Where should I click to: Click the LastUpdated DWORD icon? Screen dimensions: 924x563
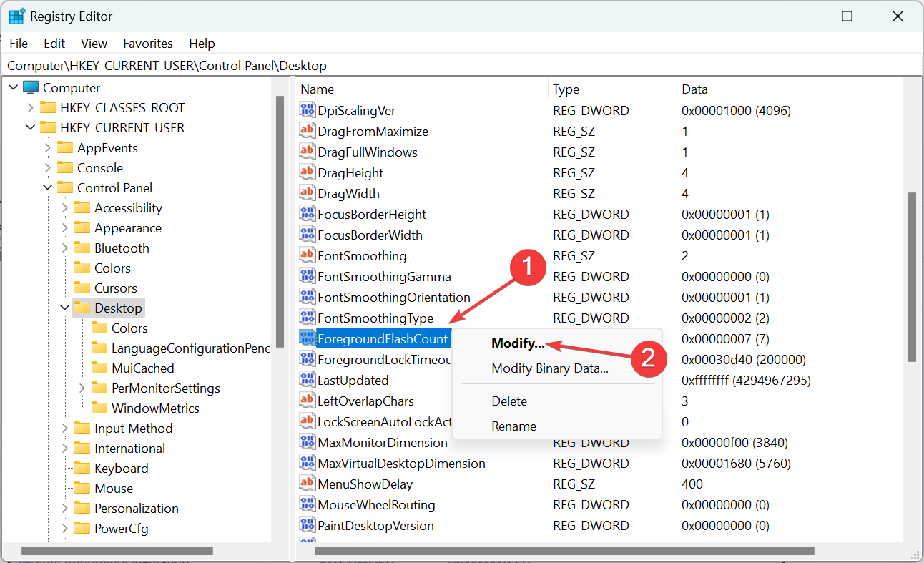pyautogui.click(x=307, y=381)
